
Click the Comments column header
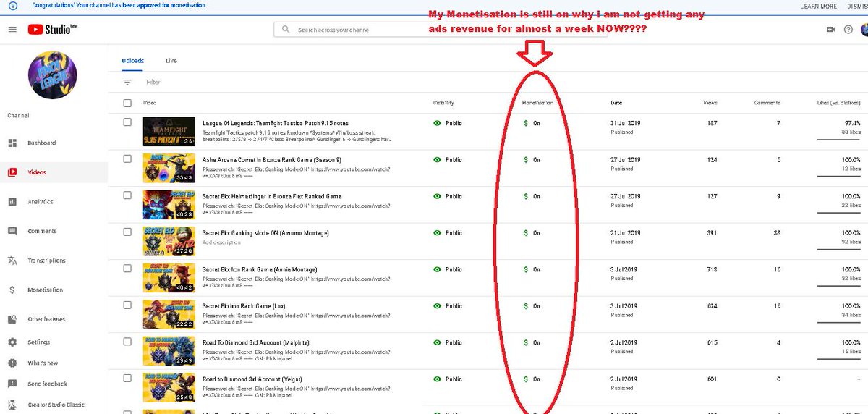tap(767, 103)
